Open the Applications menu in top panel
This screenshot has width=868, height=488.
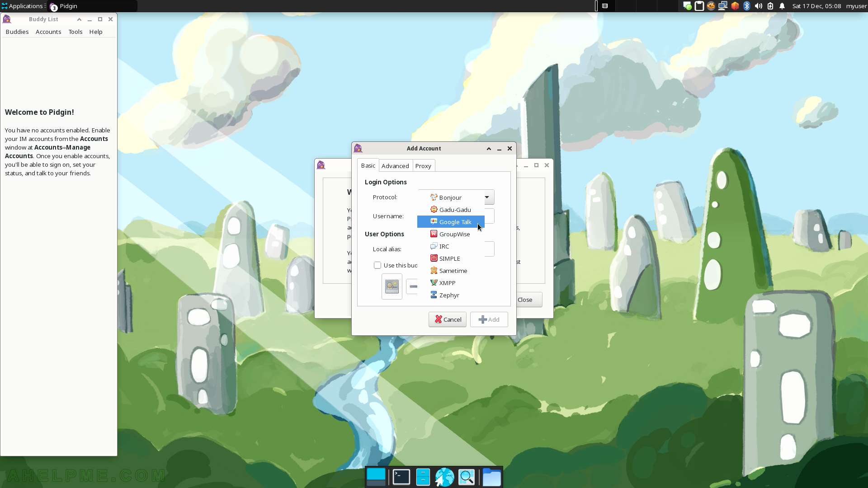coord(22,6)
